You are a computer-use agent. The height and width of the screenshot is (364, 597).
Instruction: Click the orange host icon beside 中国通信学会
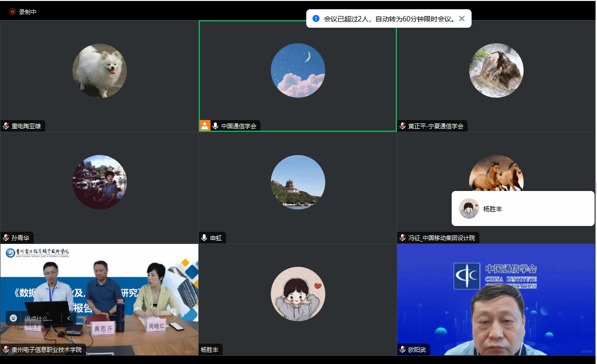click(205, 126)
